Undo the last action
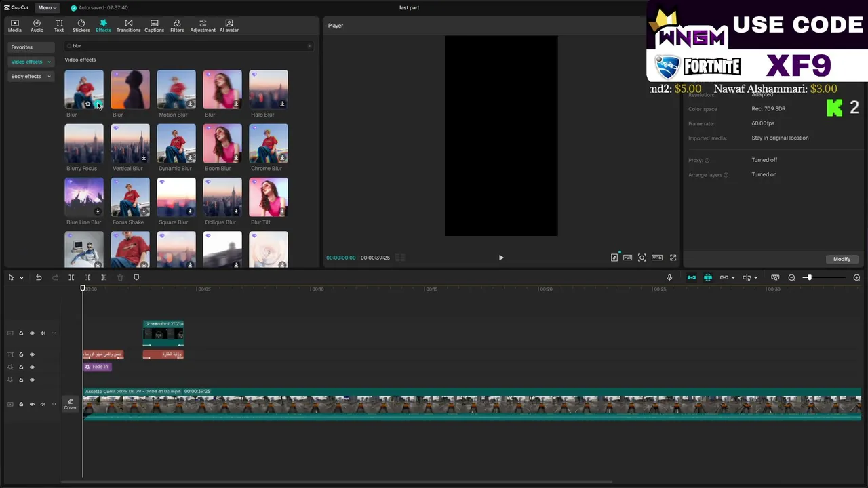 tap(39, 277)
